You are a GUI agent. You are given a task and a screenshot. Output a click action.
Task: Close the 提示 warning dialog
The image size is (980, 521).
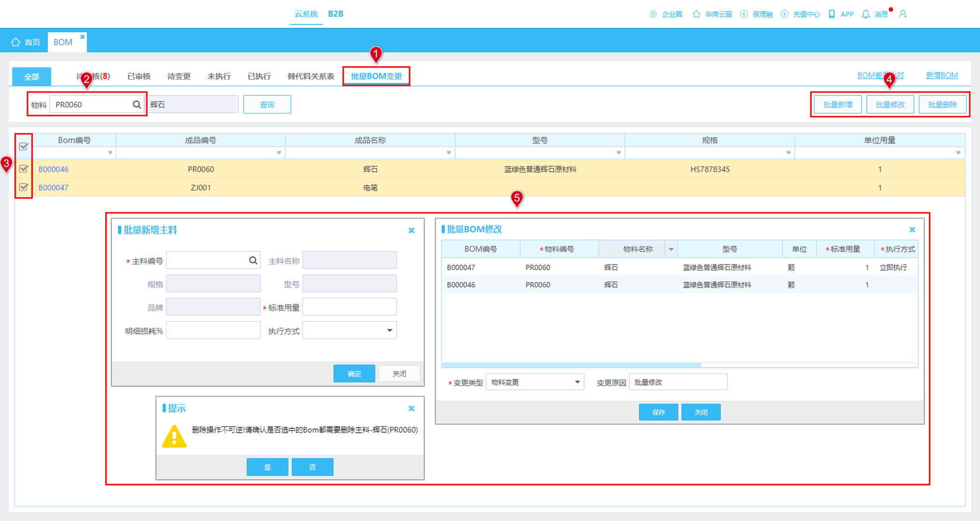(412, 409)
